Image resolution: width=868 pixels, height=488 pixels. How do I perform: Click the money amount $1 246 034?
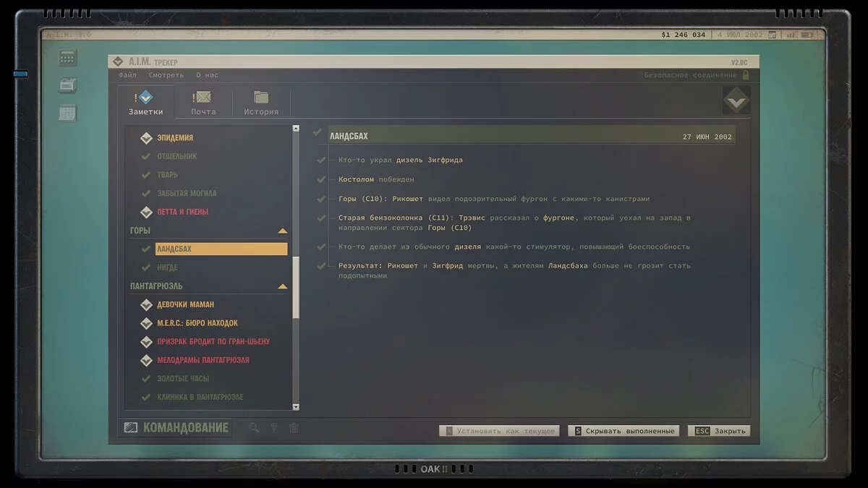point(684,35)
